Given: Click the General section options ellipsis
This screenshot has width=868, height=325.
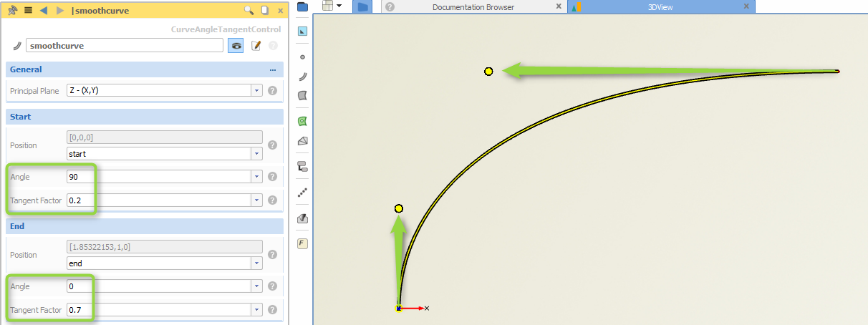Looking at the screenshot, I should [x=272, y=70].
